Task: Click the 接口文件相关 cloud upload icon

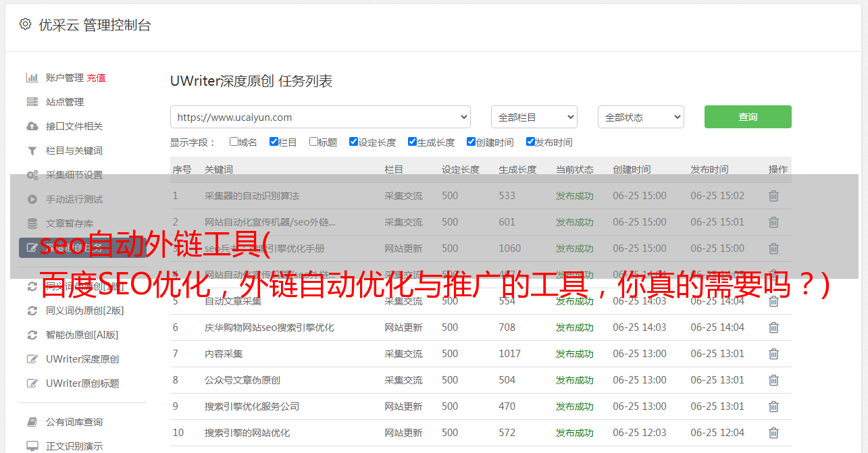Action: click(x=32, y=126)
